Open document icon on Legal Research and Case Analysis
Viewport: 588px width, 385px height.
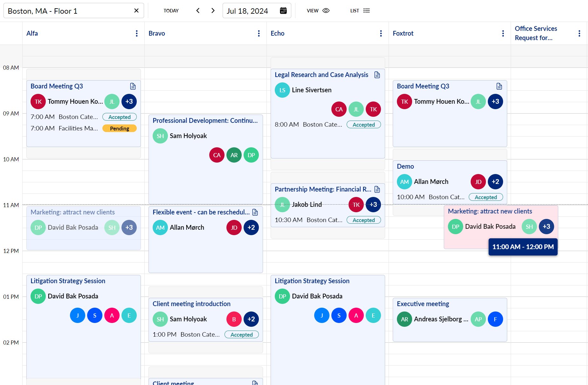377,75
